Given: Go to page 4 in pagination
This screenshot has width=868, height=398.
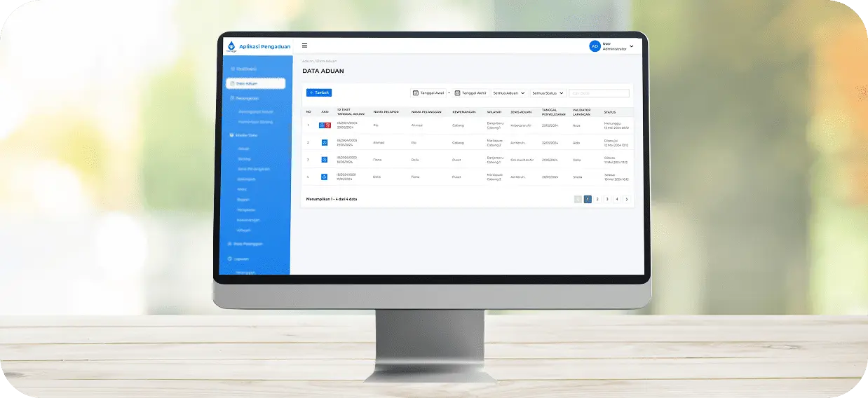Looking at the screenshot, I should point(617,199).
